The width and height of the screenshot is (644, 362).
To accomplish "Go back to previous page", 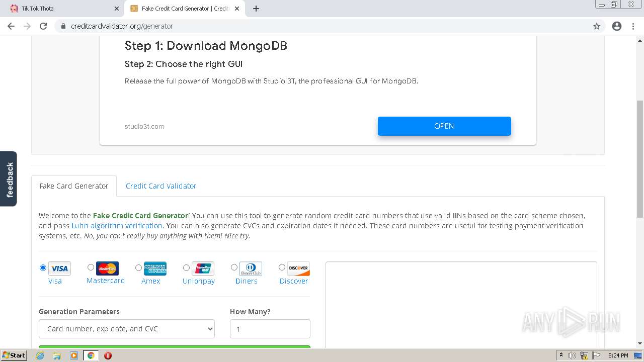I will pos(11,26).
